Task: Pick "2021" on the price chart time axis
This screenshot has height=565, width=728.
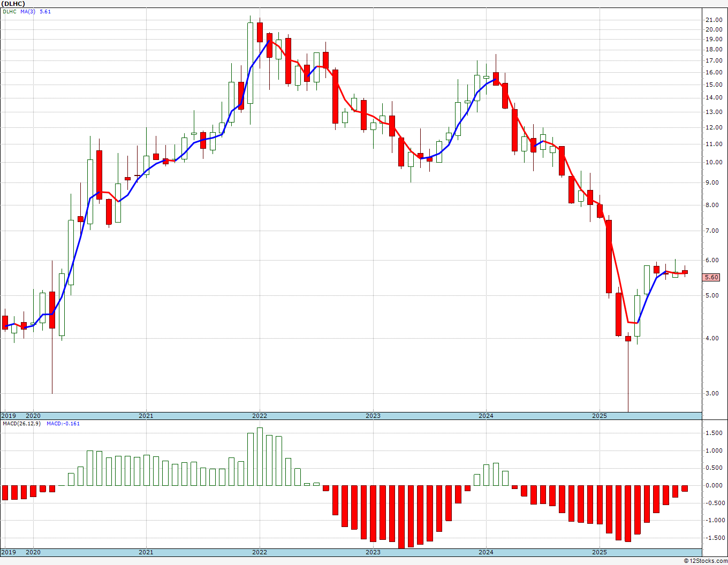Action: tap(146, 416)
